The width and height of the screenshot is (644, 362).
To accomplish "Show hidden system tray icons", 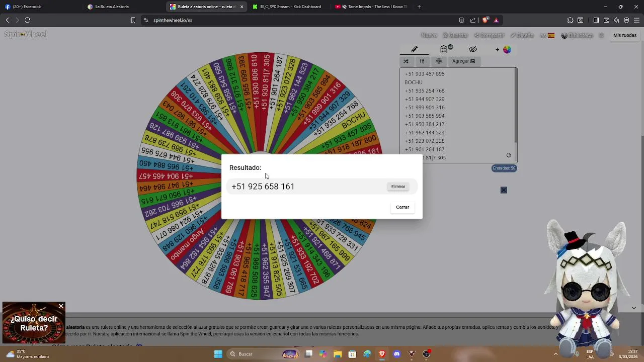I will (x=555, y=354).
